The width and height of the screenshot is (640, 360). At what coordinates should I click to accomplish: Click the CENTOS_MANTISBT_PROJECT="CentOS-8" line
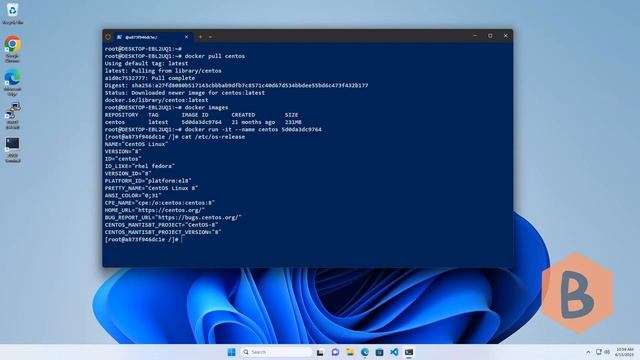pos(161,225)
